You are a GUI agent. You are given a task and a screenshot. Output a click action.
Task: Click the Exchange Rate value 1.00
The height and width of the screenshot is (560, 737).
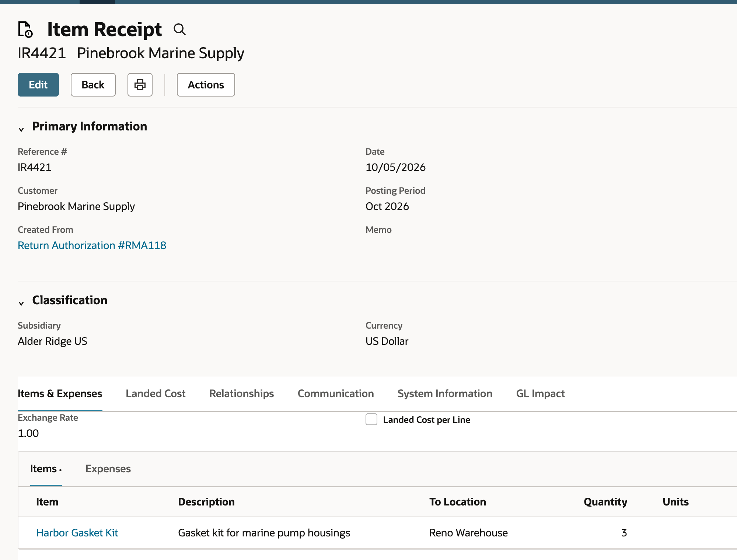[x=28, y=433]
